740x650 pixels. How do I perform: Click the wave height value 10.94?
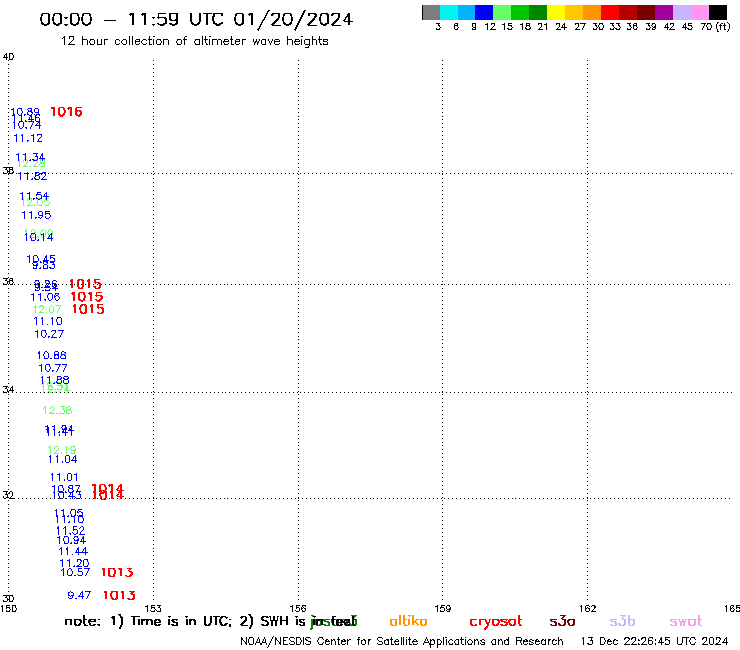point(71,540)
